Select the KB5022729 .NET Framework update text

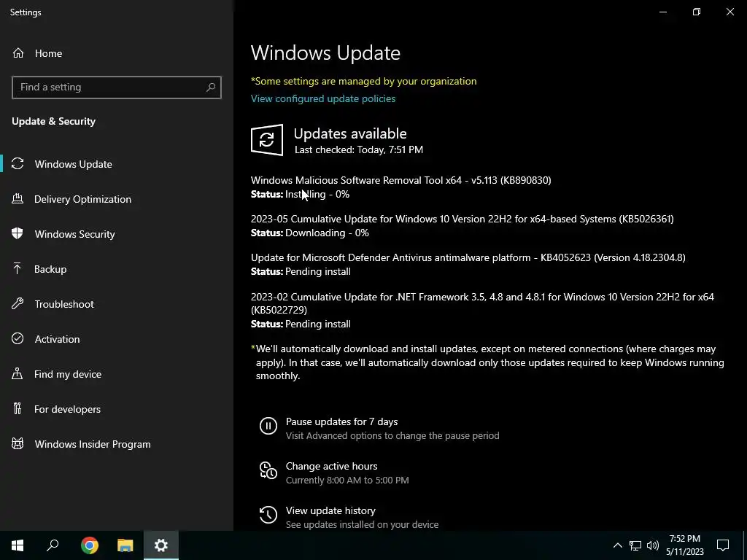pos(483,303)
